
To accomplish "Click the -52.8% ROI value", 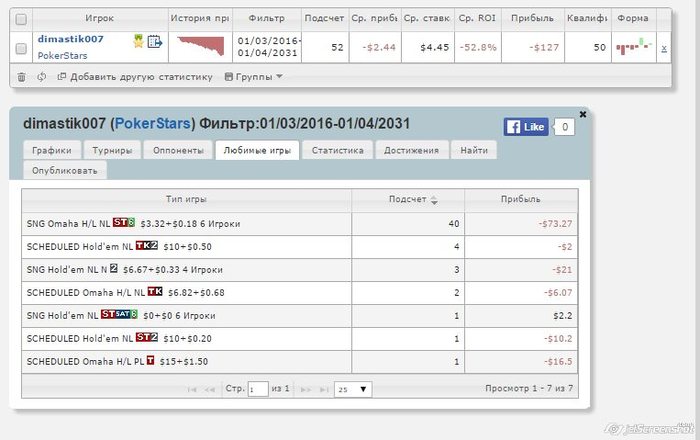I will pyautogui.click(x=478, y=47).
